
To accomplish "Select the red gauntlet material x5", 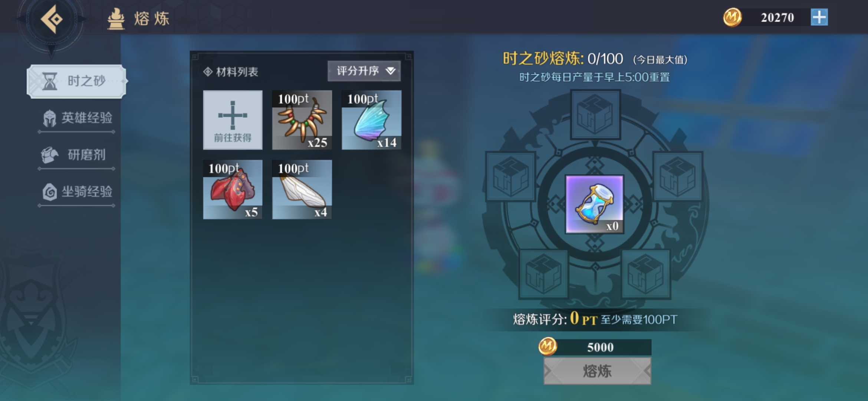I will point(233,189).
